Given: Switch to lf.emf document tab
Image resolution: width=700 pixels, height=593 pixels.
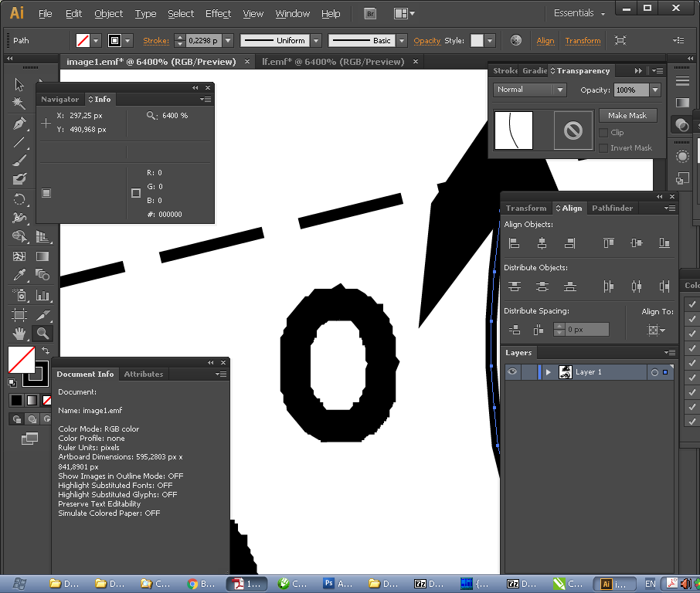Looking at the screenshot, I should point(333,62).
